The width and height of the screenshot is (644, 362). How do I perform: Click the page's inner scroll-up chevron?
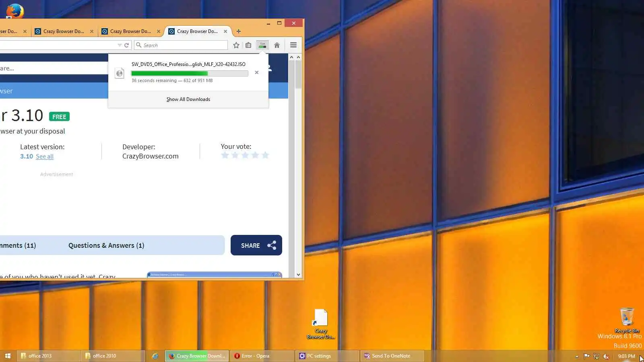[x=291, y=57]
